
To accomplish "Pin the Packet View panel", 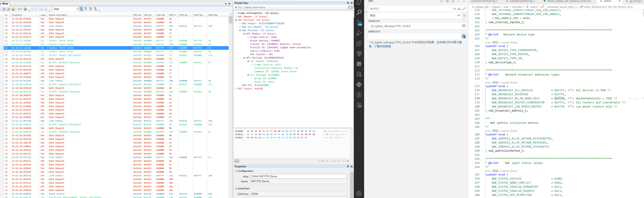I will coord(348,3).
